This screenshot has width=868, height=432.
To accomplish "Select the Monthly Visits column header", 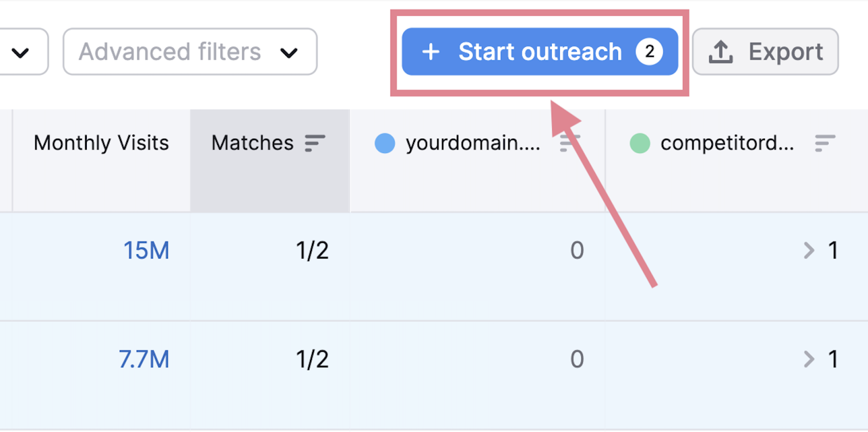I will click(101, 143).
